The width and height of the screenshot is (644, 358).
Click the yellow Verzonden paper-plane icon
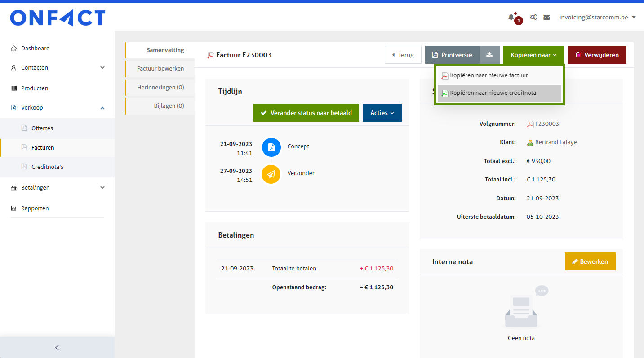click(x=271, y=174)
